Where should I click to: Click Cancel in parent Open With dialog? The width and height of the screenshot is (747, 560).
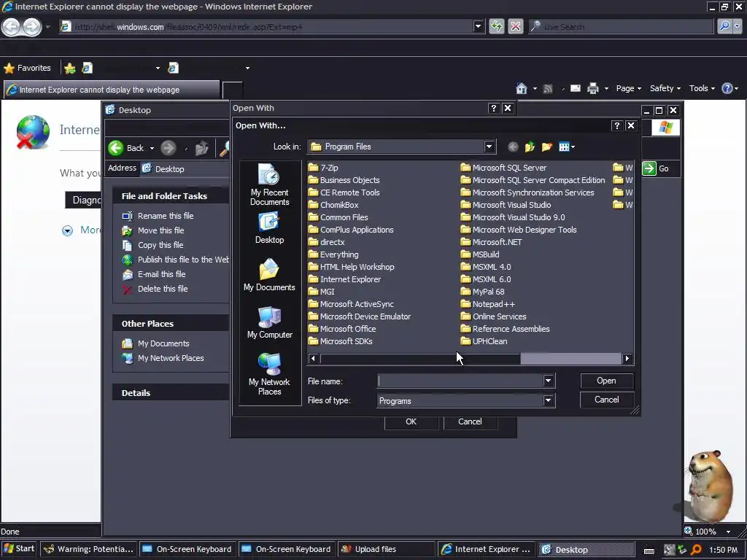[470, 421]
